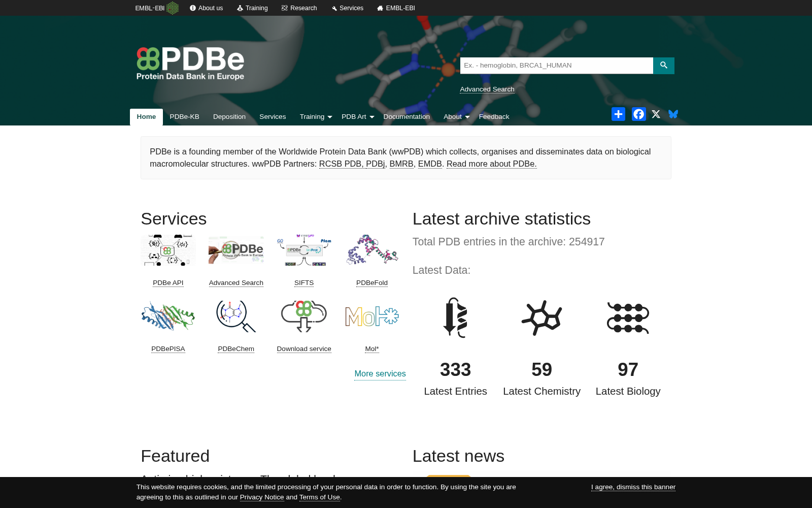Click the Latest Entries label
812x508 pixels.
455,392
